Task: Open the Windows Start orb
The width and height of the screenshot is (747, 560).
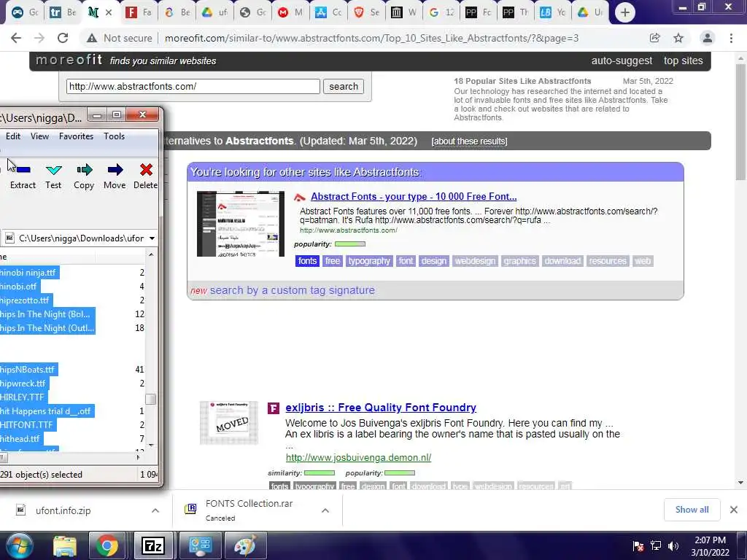Action: [x=18, y=545]
